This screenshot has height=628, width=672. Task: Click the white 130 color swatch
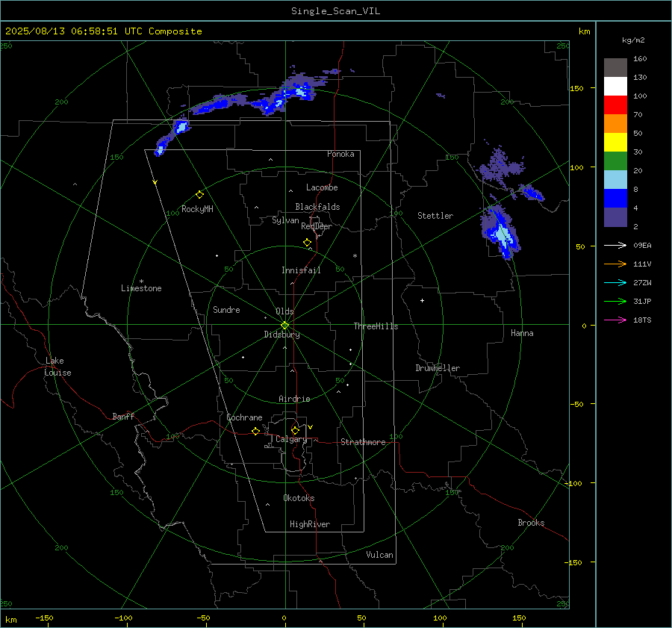tap(615, 86)
